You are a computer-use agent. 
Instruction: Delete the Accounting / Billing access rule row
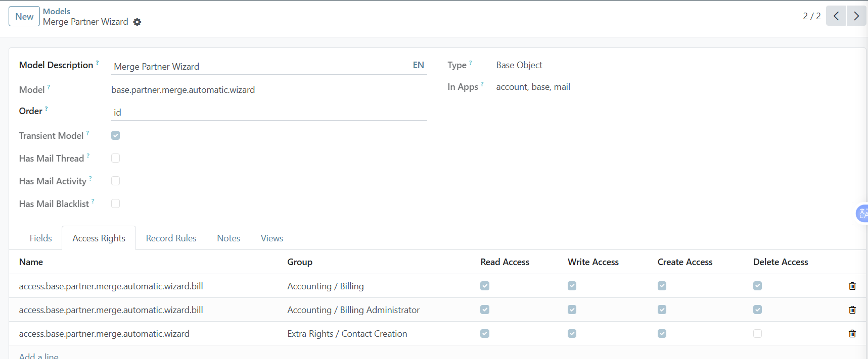click(852, 286)
